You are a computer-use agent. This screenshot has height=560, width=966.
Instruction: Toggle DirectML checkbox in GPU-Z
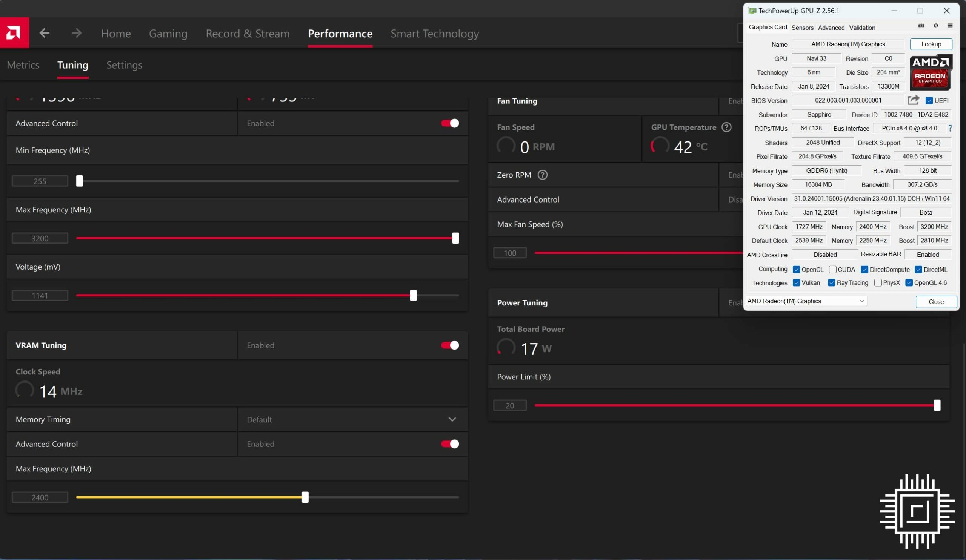pos(918,270)
